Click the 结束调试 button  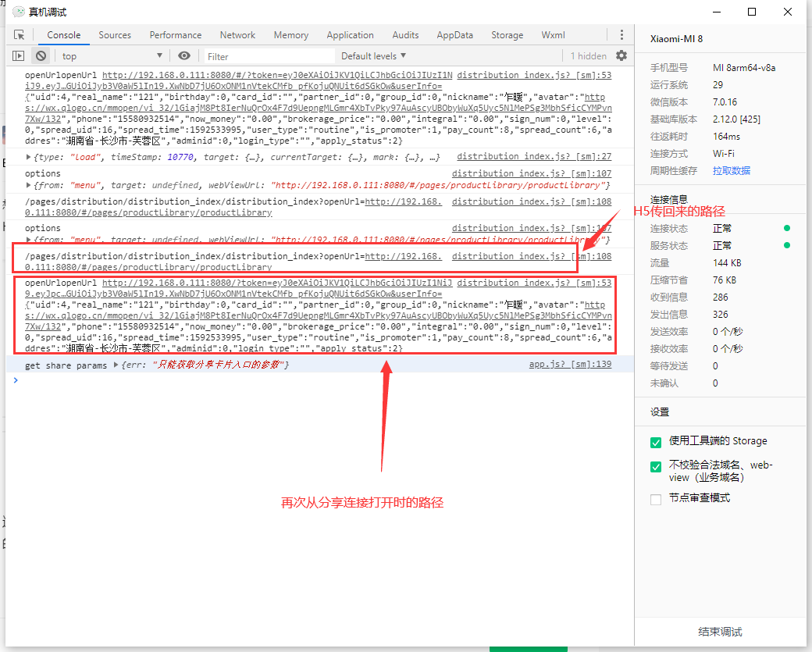pos(720,631)
